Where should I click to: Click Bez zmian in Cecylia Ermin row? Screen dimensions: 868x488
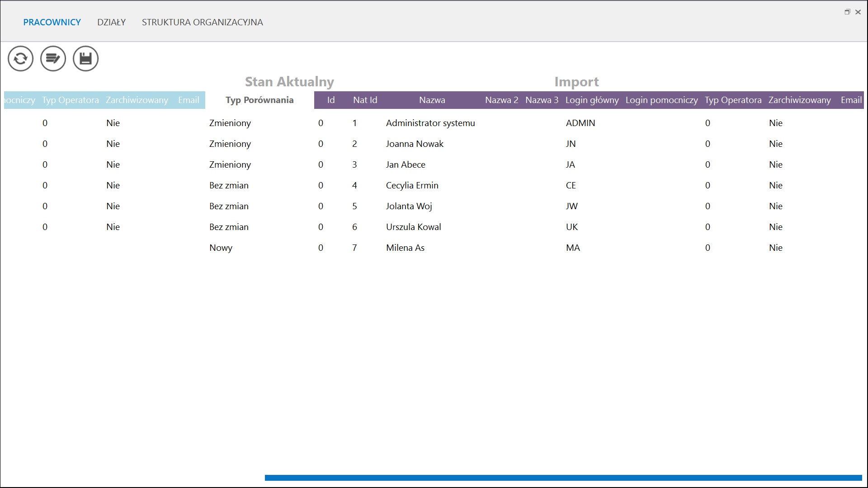click(x=229, y=185)
